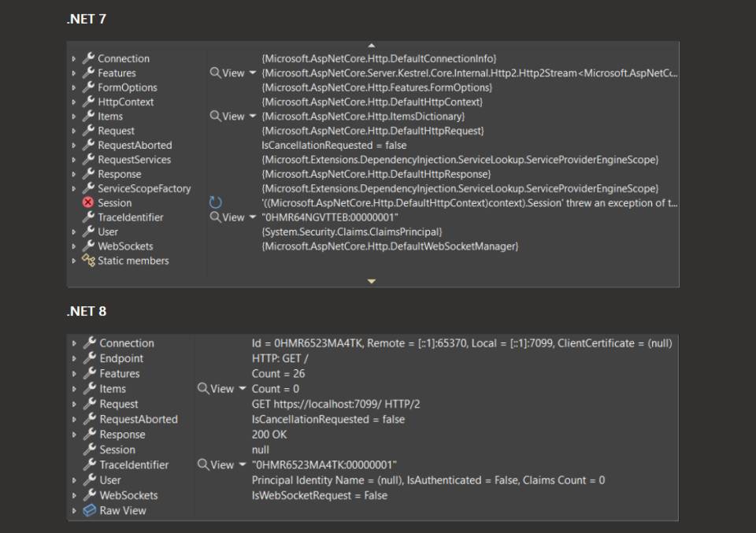756x533 pixels.
Task: Click the wrench icon next to HttpContext
Action: click(88, 102)
